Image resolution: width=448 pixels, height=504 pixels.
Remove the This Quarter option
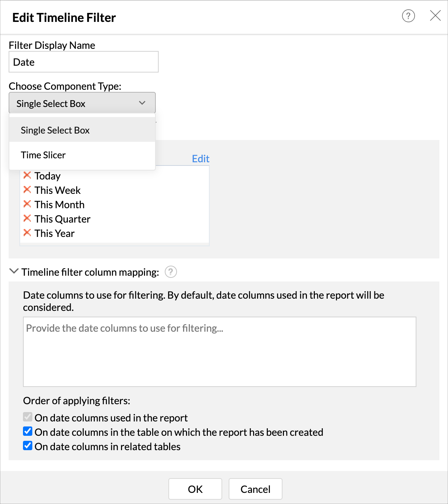pos(27,219)
